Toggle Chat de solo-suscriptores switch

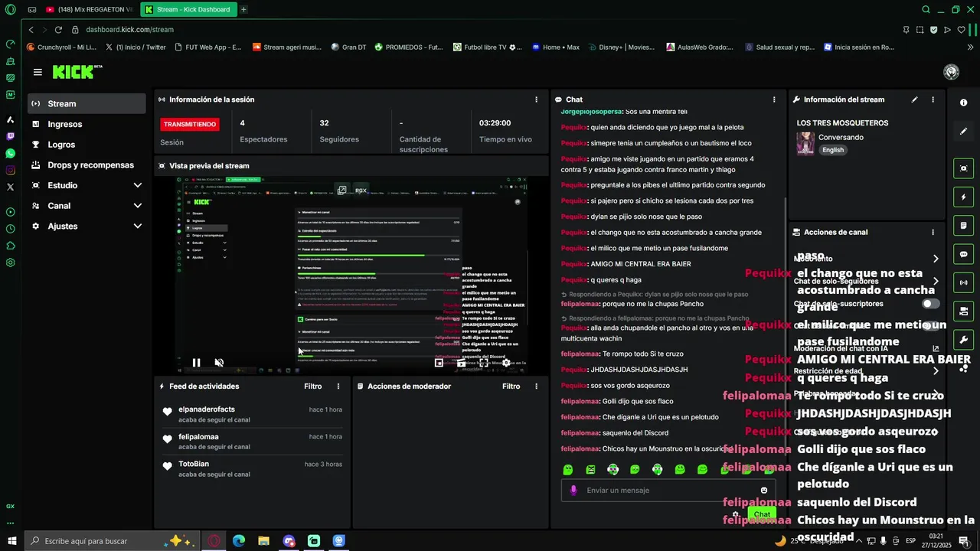(x=930, y=304)
